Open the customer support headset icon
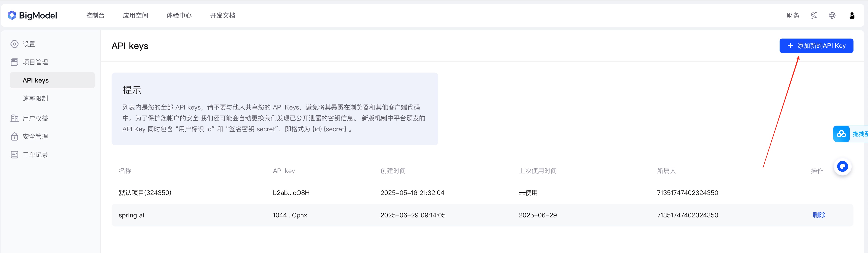 pos(814,15)
